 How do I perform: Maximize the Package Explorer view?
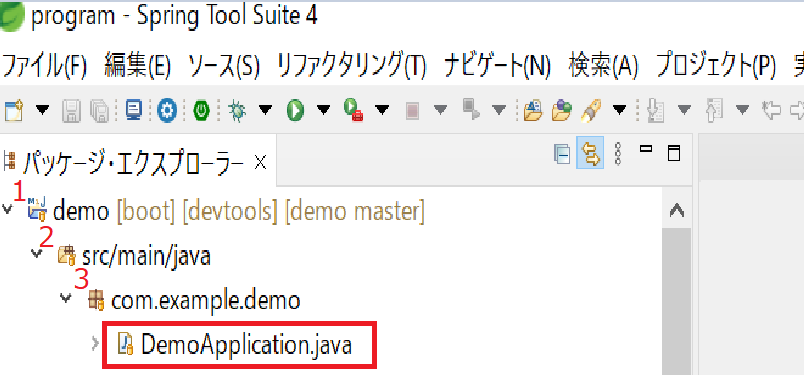(674, 153)
